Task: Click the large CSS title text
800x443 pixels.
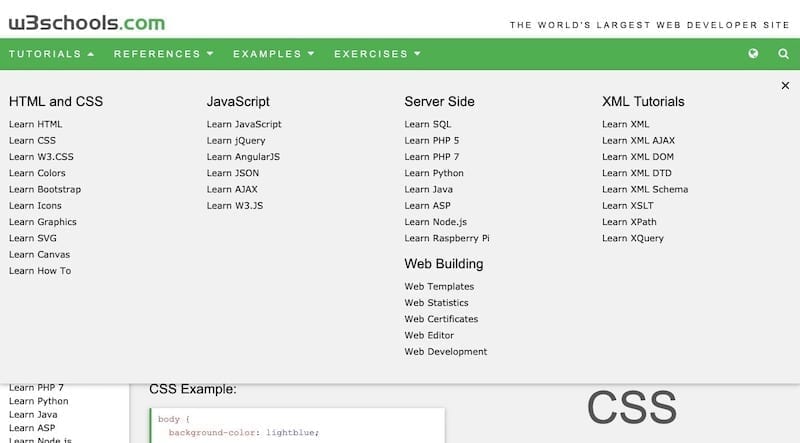Action: click(632, 407)
